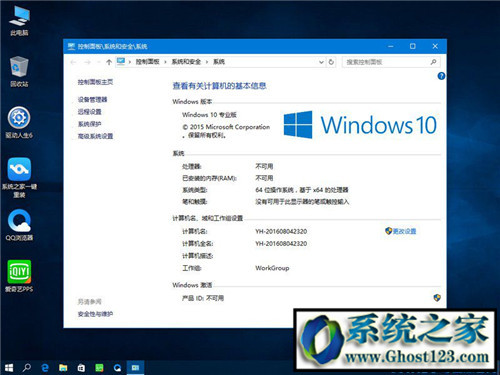Click the green app icon on the taskbar
500x375 pixels.
click(99, 368)
